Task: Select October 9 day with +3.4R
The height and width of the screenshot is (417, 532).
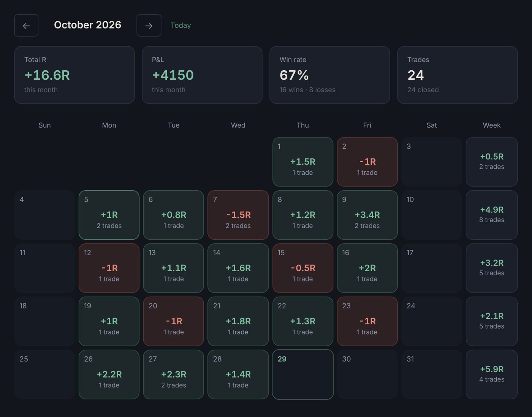Action: tap(367, 215)
